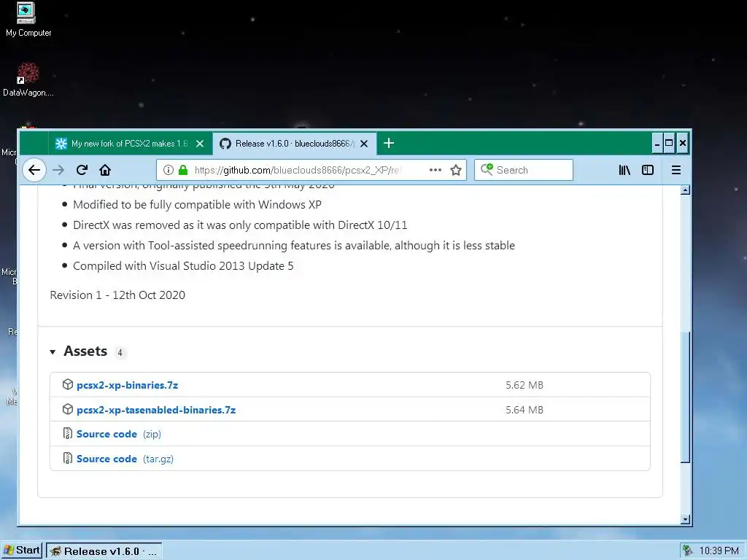
Task: Open the Firefox hamburger menu
Action: coord(676,170)
